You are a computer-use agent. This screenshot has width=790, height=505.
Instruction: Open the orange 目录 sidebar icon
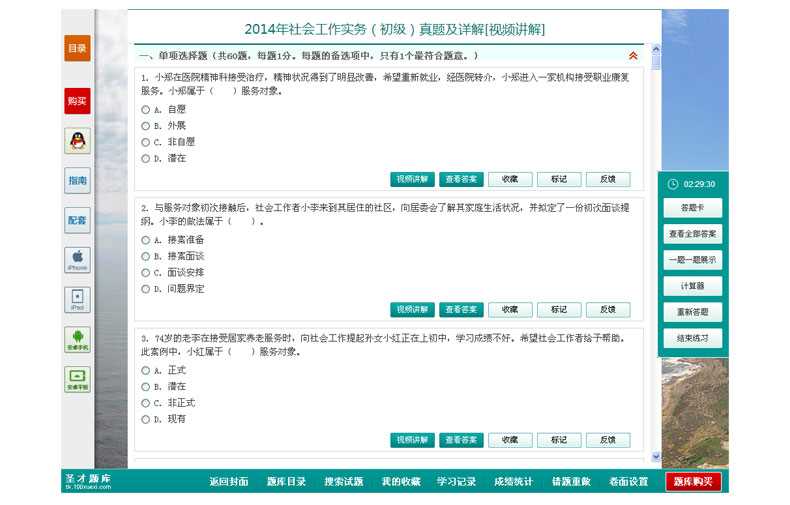tap(77, 48)
